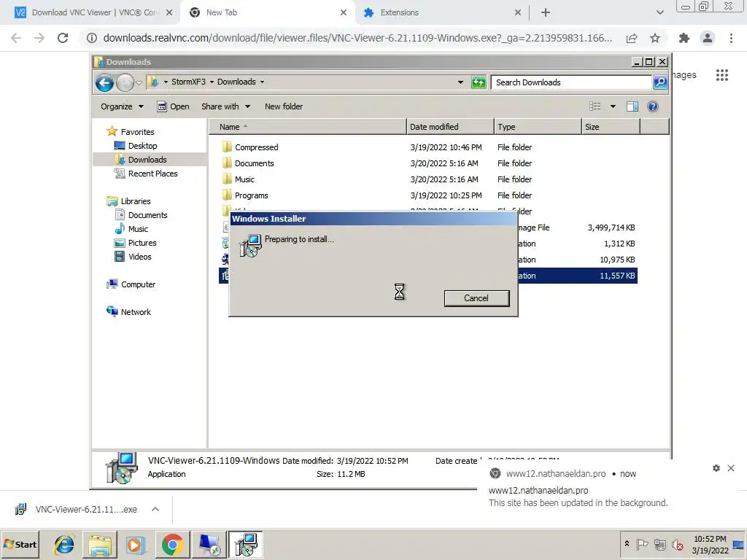Image resolution: width=747 pixels, height=560 pixels.
Task: Click Cancel in Windows Installer dialog
Action: pyautogui.click(x=476, y=298)
